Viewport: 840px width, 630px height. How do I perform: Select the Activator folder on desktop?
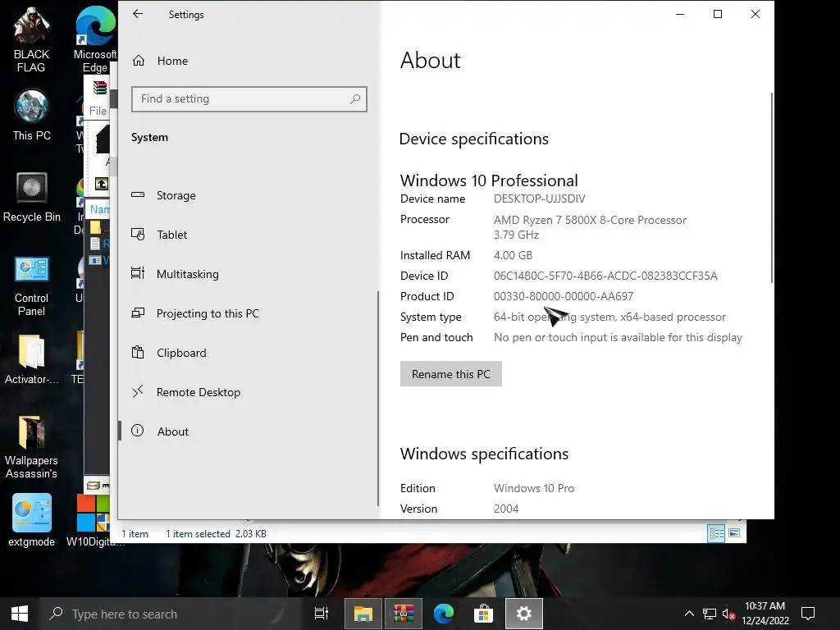pos(32,359)
